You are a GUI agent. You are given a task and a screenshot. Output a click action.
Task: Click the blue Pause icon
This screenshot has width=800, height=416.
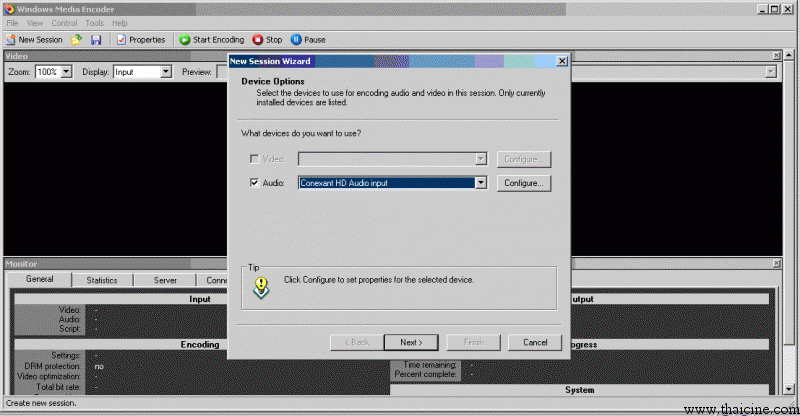click(296, 40)
